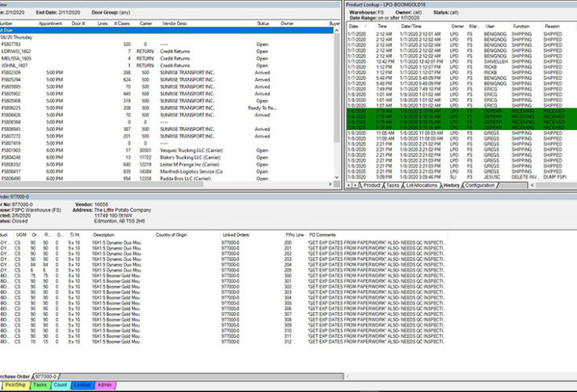Click the vertical scrollbar of the receiving list

click(337, 88)
